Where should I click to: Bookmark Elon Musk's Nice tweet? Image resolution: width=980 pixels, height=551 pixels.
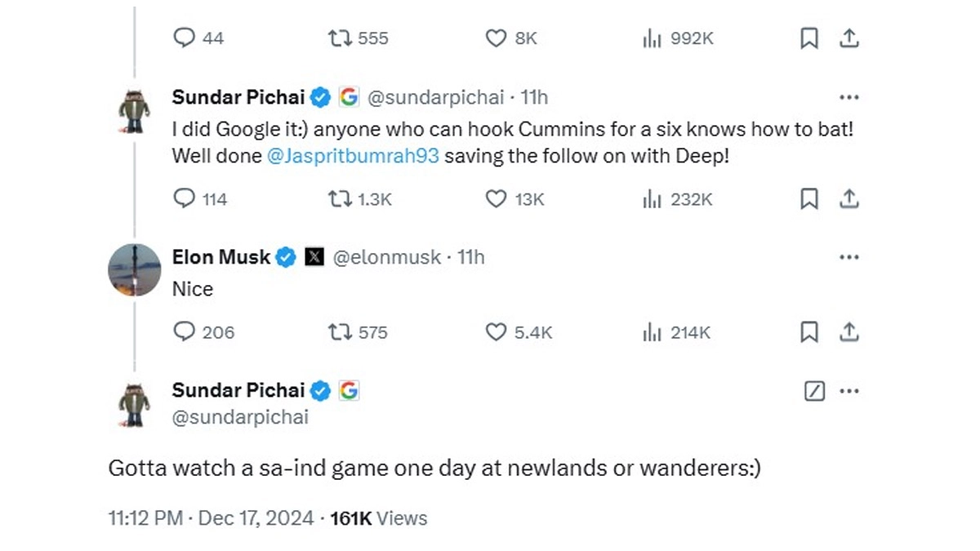[x=808, y=332]
